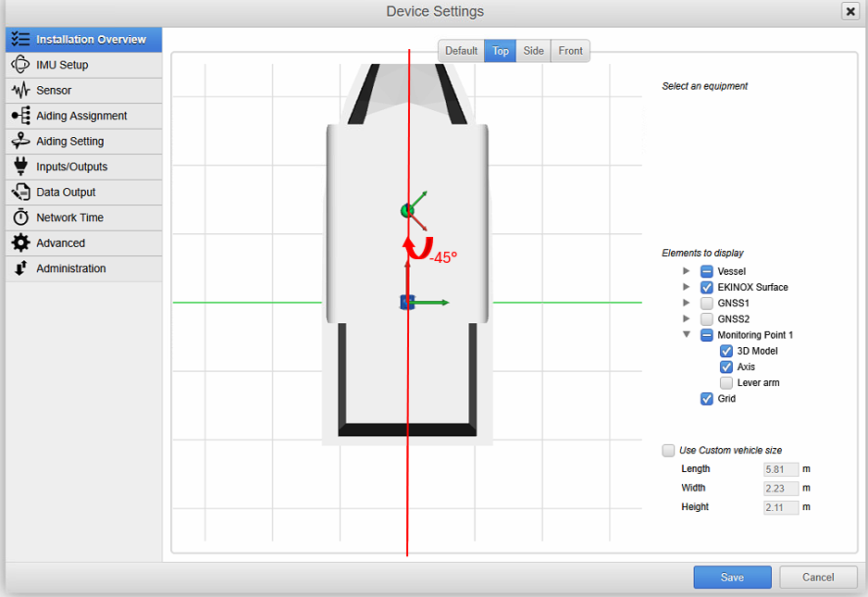Image resolution: width=868 pixels, height=597 pixels.
Task: Click the Length input field
Action: [x=781, y=469]
